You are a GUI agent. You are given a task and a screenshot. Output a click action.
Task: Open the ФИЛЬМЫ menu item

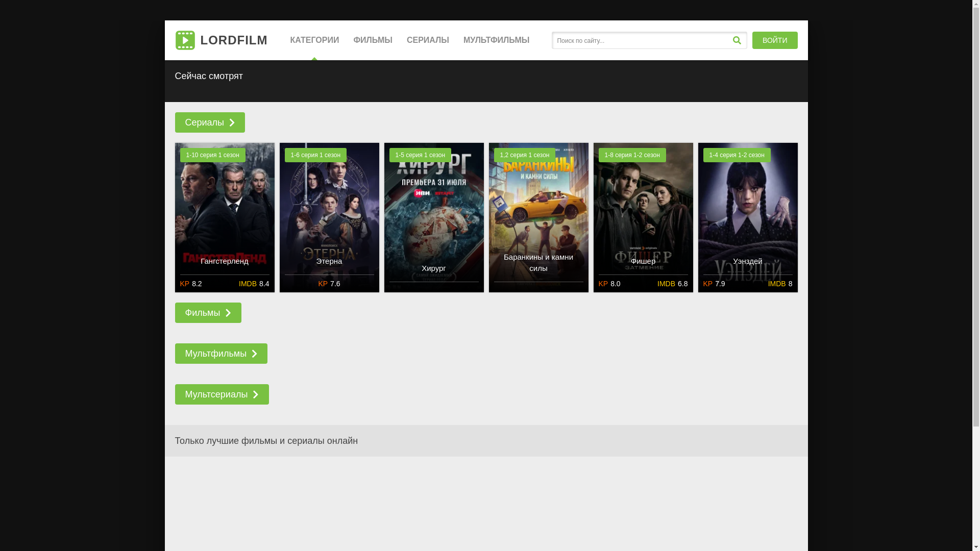[x=373, y=40]
